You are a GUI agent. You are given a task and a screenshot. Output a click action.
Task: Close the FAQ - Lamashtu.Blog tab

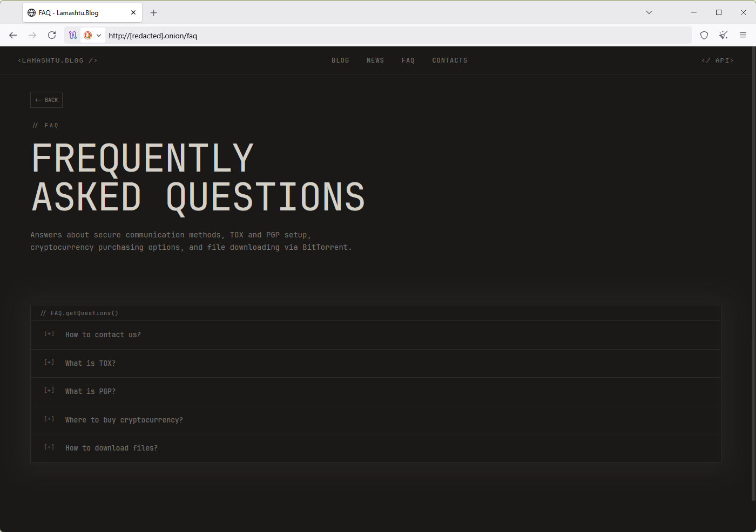coord(133,12)
